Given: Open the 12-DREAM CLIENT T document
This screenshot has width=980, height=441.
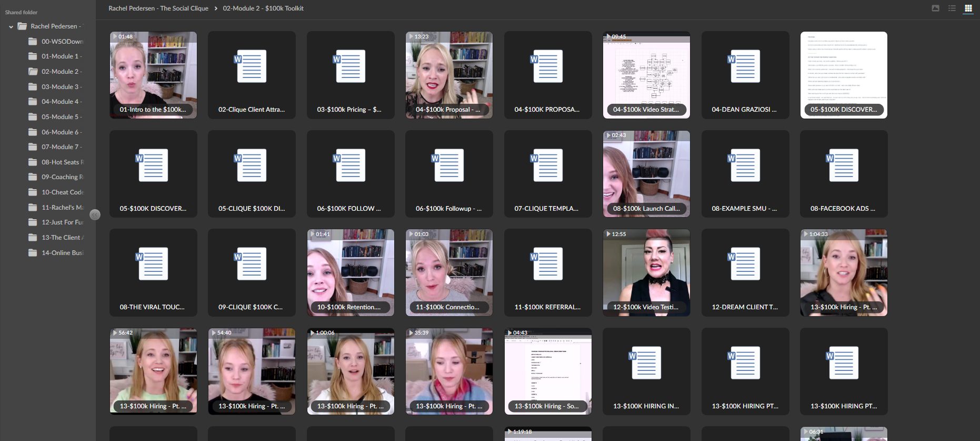Looking at the screenshot, I should point(745,272).
